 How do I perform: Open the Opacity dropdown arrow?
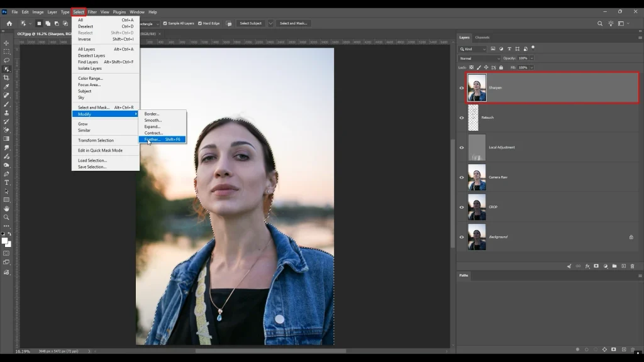[x=531, y=58]
